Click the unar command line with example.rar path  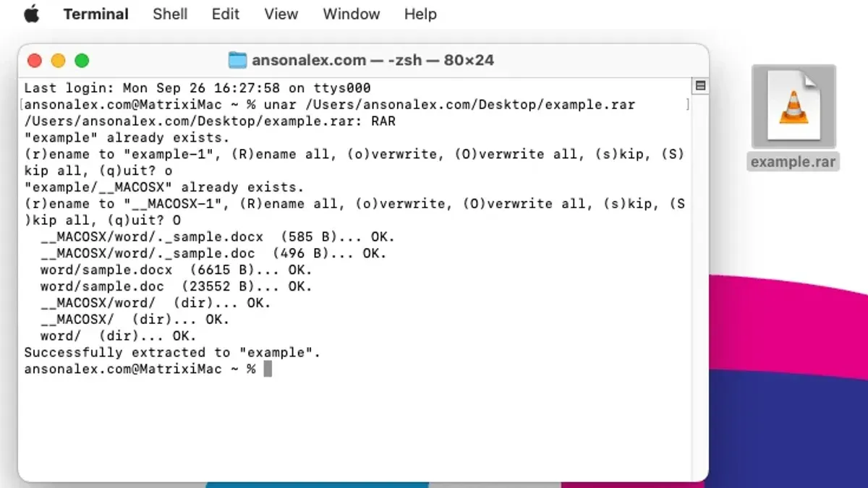329,105
